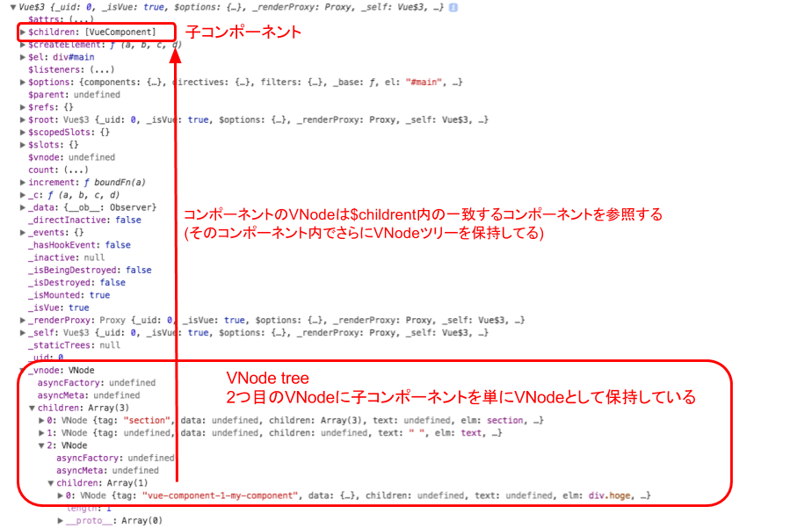Screen dimensions: 812x528
Task: Expand the increment bound function
Action: (x=23, y=182)
